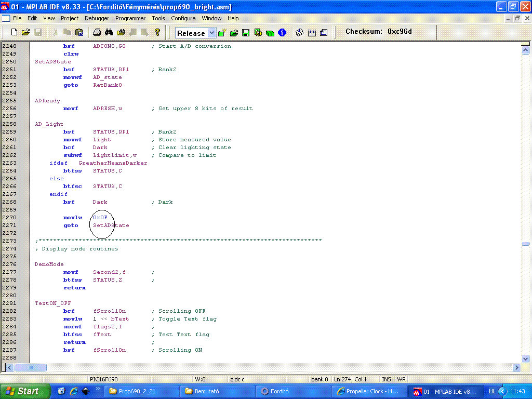Image resolution: width=532 pixels, height=399 pixels.
Task: Click the vertical scrollbar up arrow
Action: pos(526,50)
